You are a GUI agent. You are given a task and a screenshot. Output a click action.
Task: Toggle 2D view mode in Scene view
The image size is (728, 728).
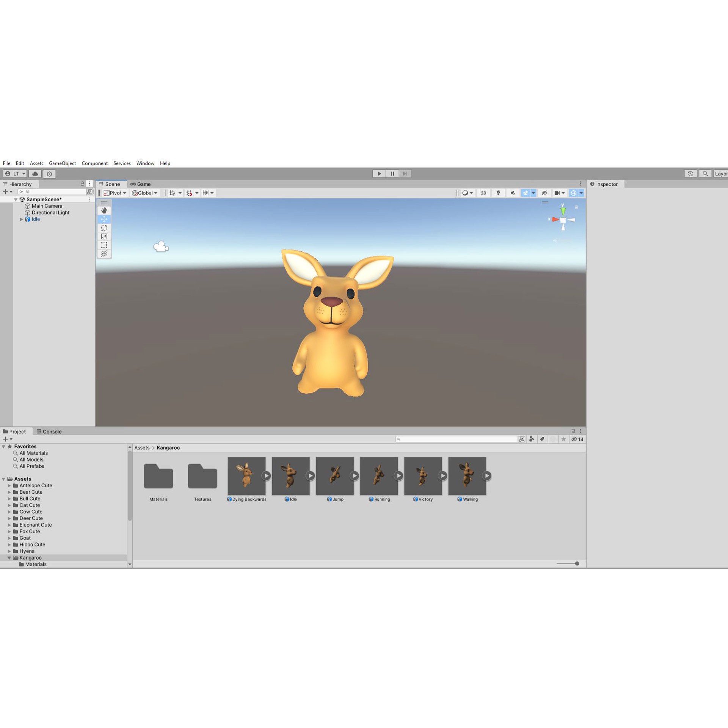483,193
